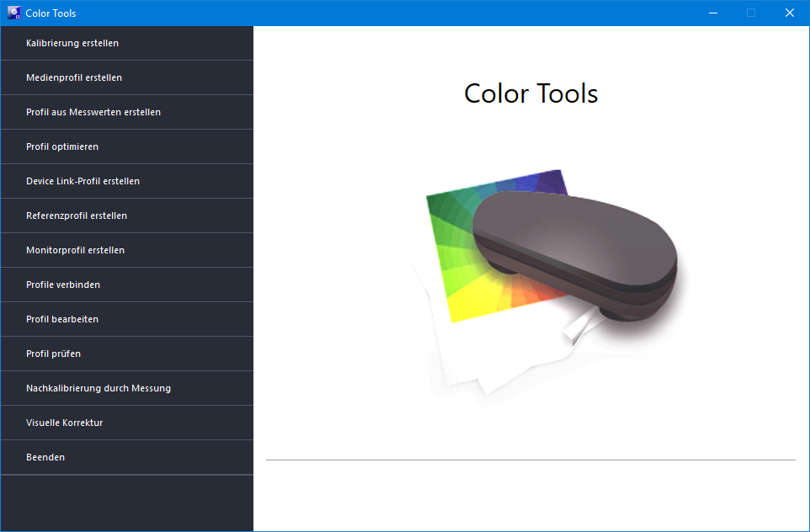Click the Color Tools app icon in title bar
810x532 pixels.
coord(13,13)
